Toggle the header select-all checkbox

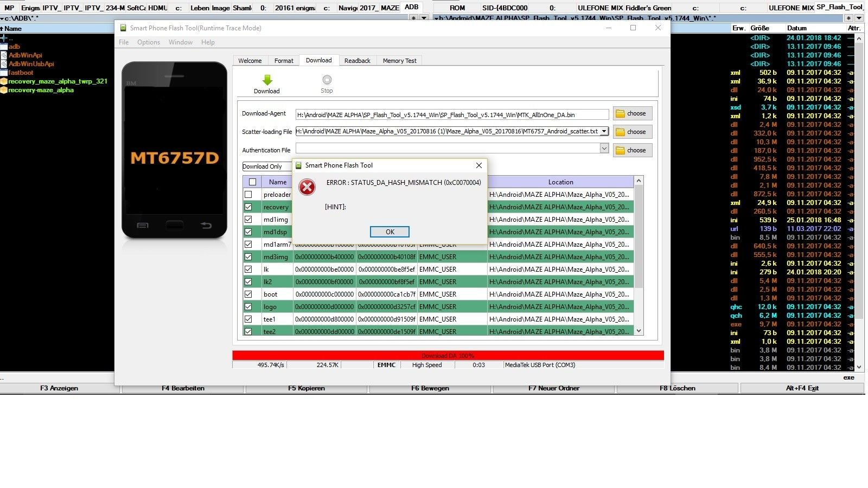tap(252, 182)
